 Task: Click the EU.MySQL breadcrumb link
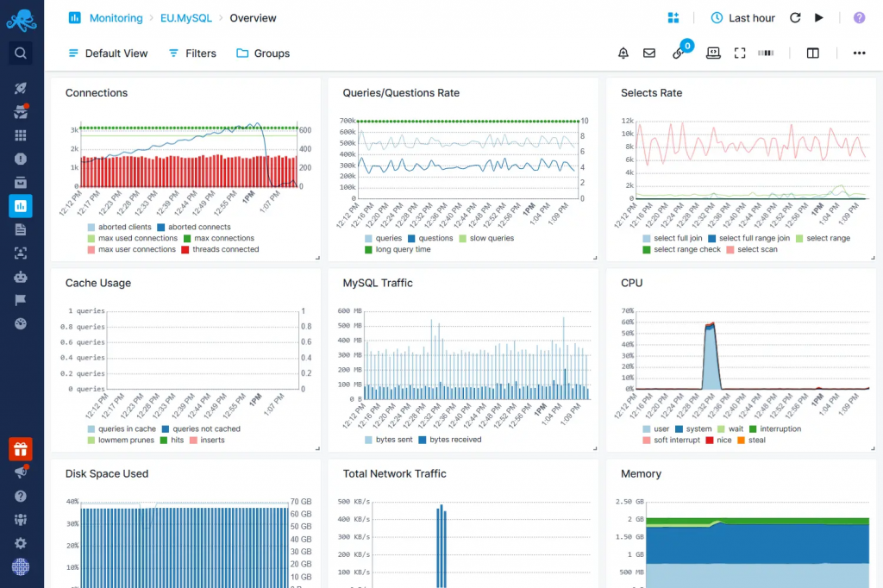tap(186, 17)
